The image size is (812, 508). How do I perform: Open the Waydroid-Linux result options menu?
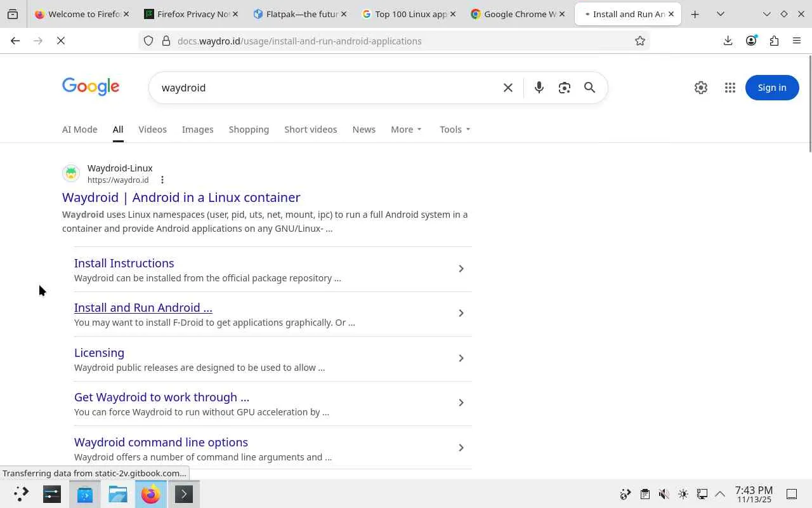[x=162, y=180]
